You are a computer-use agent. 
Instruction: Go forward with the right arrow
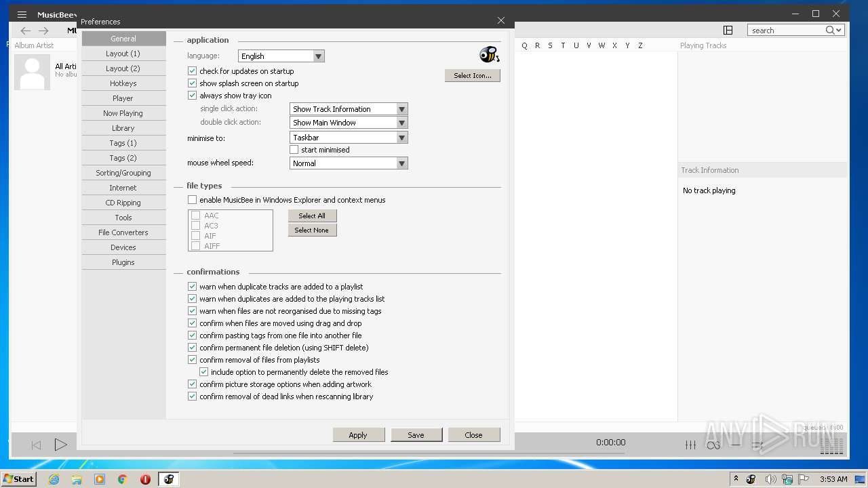click(43, 30)
